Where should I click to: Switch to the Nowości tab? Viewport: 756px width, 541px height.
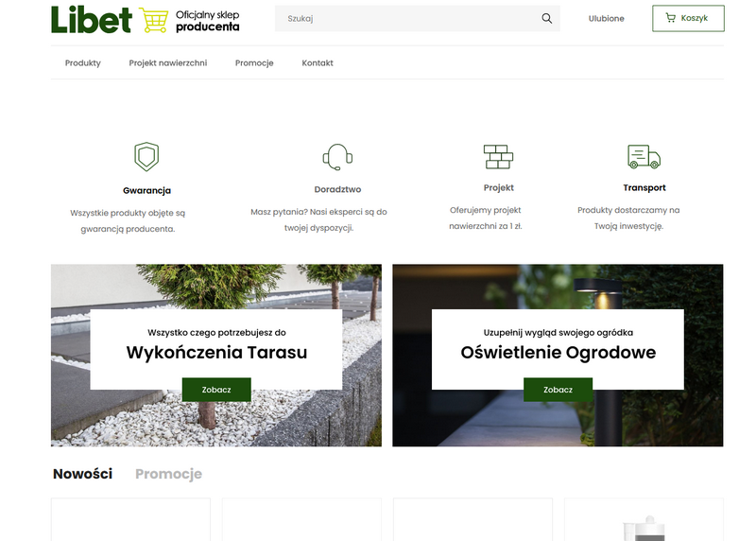click(82, 474)
